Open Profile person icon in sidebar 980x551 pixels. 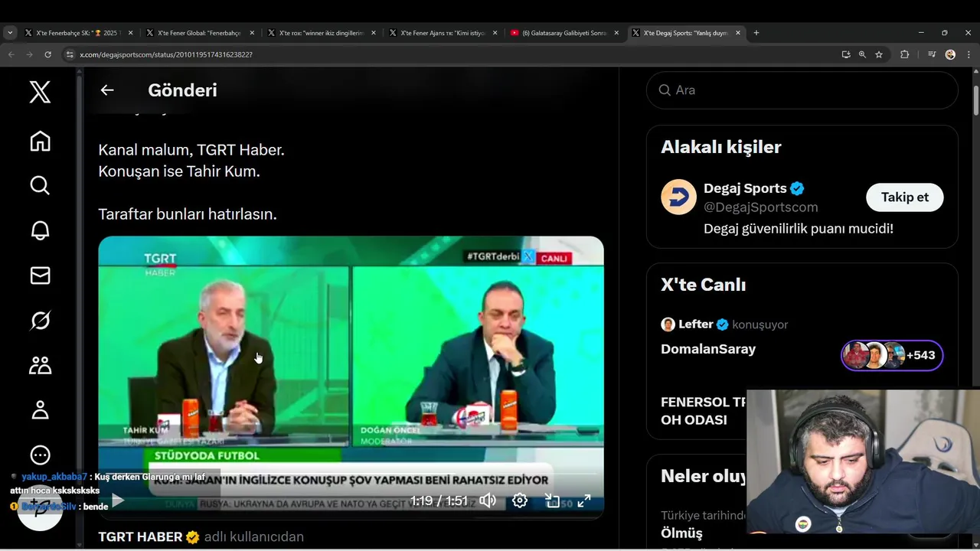point(40,410)
